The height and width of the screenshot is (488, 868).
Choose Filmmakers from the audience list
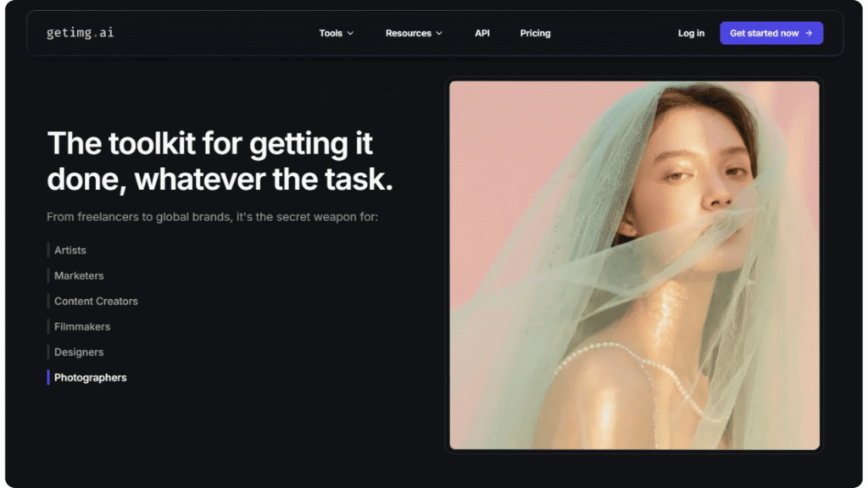click(x=82, y=326)
